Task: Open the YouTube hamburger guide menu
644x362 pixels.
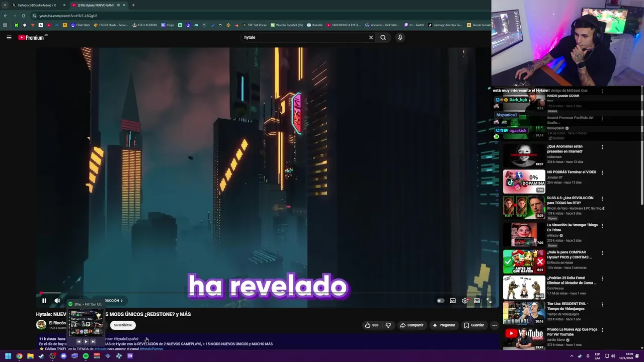Action: [9, 37]
